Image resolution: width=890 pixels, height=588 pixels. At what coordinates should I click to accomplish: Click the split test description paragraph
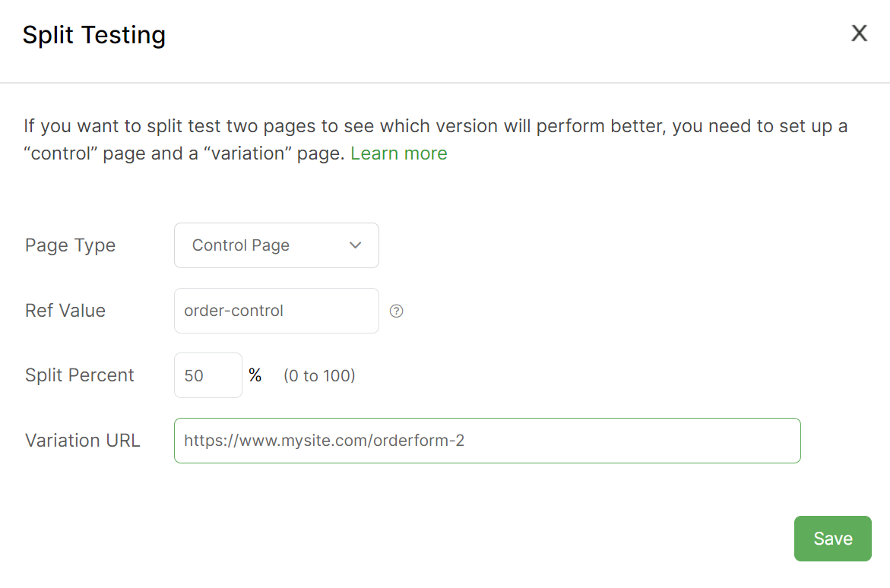click(435, 126)
